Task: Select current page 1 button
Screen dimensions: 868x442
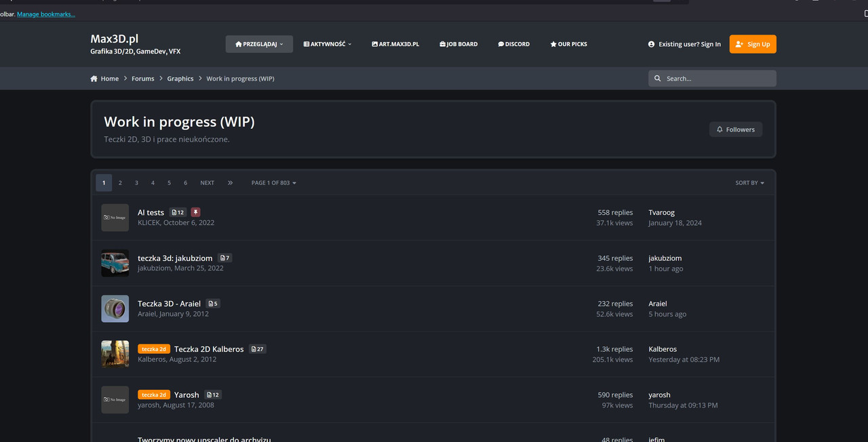Action: pyautogui.click(x=104, y=183)
